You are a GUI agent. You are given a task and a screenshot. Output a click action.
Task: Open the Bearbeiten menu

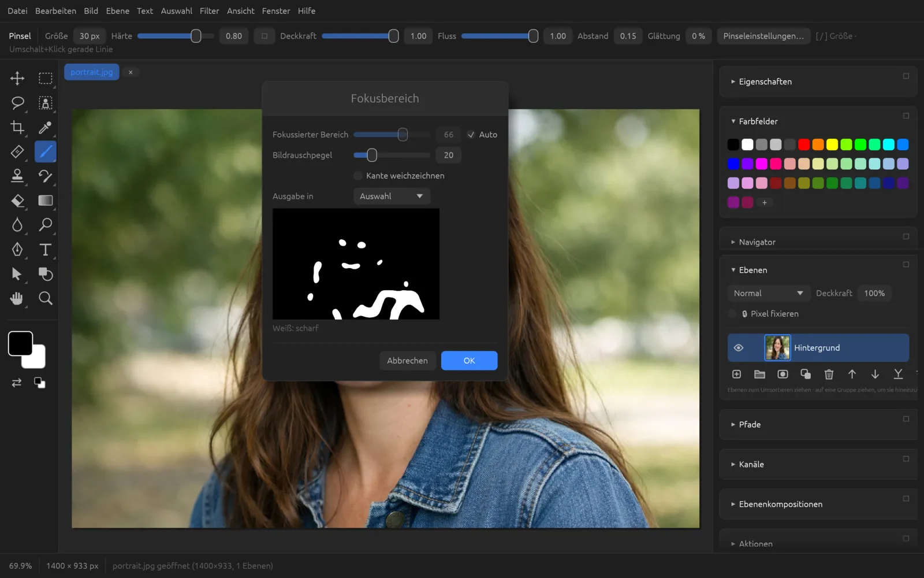(55, 11)
